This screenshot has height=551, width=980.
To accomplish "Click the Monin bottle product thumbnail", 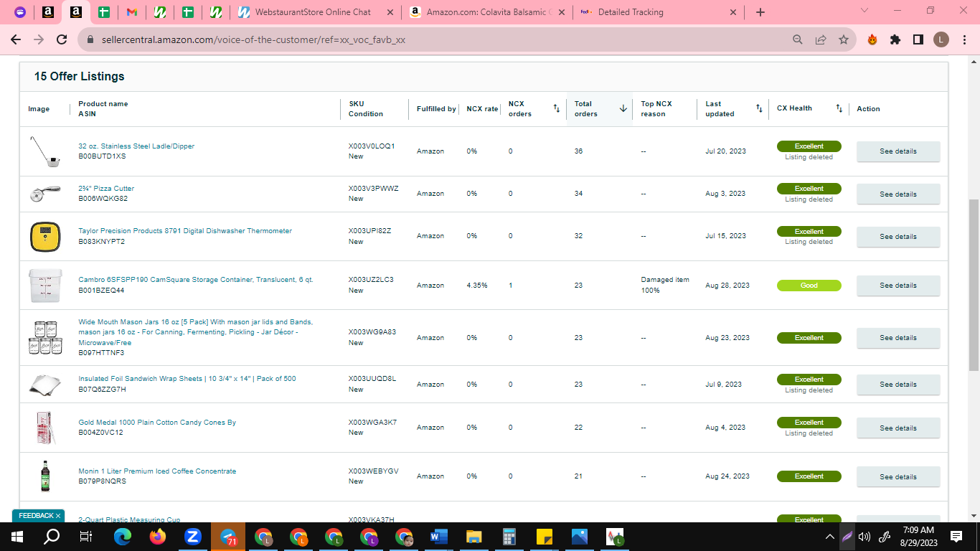I will point(45,476).
